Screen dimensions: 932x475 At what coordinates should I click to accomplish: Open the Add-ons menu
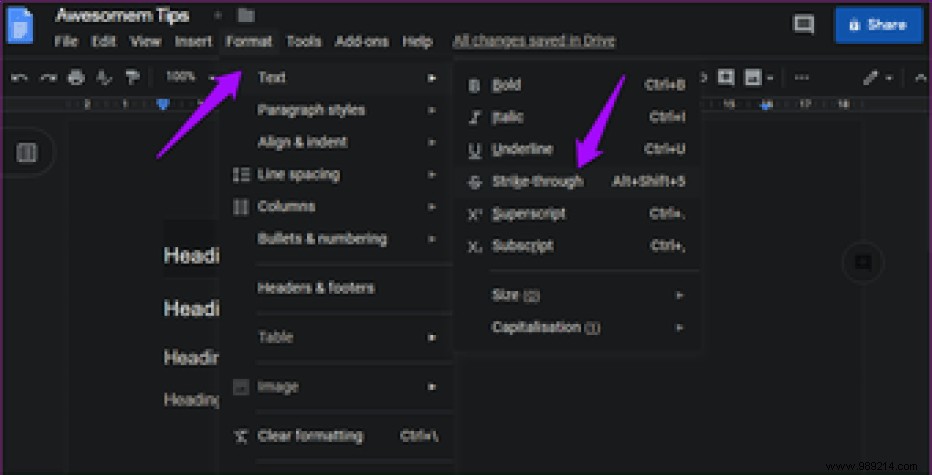[362, 41]
